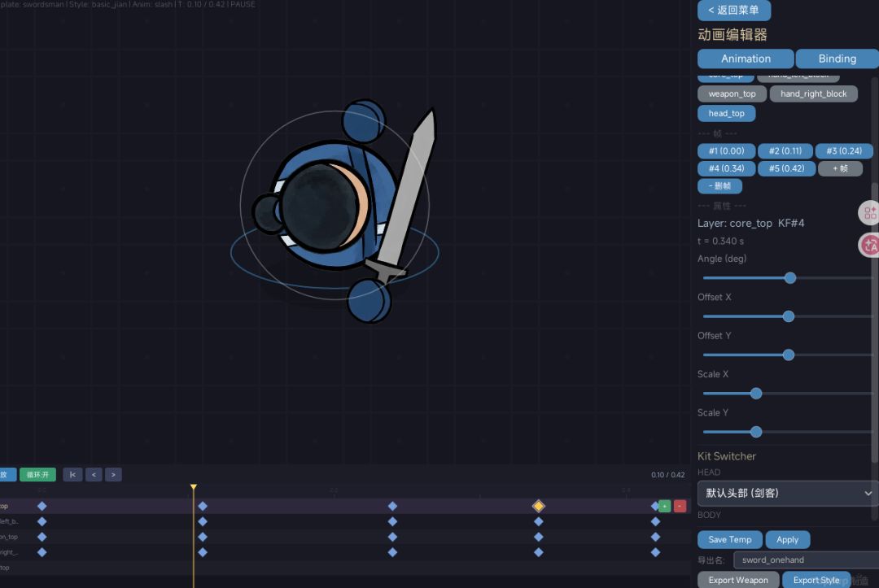Click the Export Style button
The width and height of the screenshot is (879, 588).
(x=816, y=580)
